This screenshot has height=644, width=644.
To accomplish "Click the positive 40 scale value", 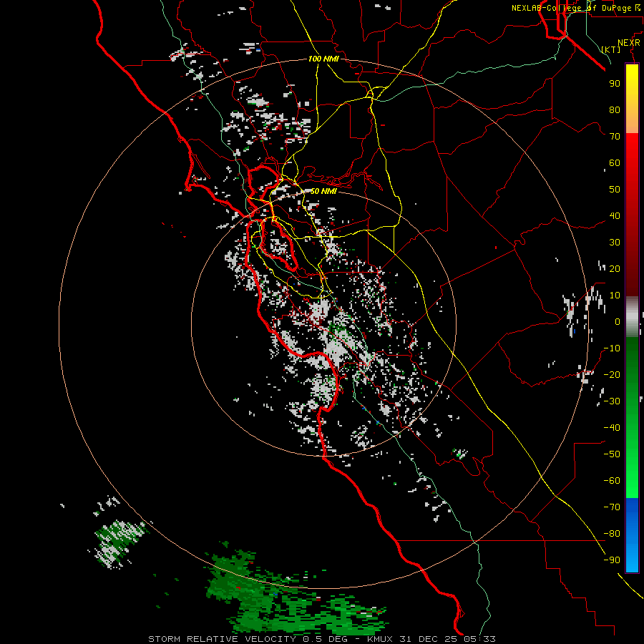I will pos(615,215).
